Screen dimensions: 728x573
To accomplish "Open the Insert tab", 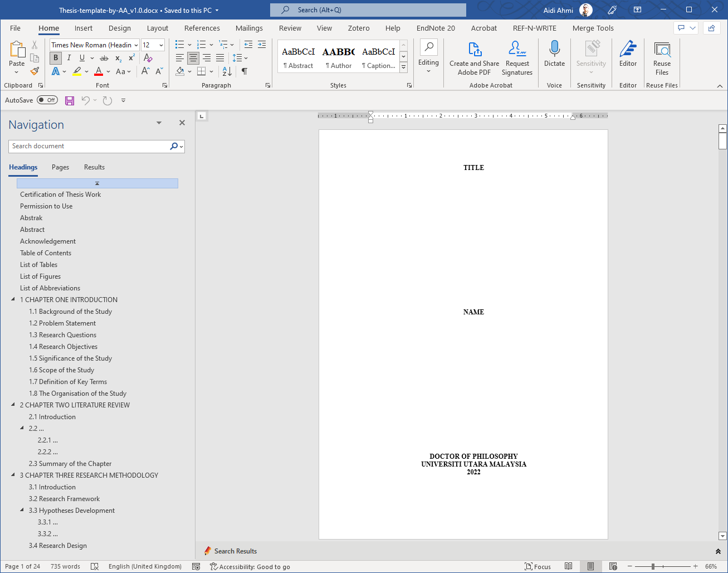I will pos(84,28).
